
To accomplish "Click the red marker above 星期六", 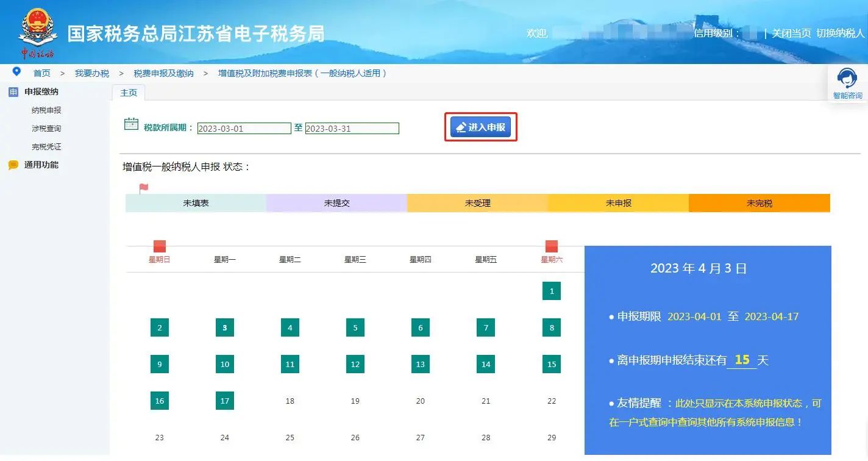I will [552, 246].
